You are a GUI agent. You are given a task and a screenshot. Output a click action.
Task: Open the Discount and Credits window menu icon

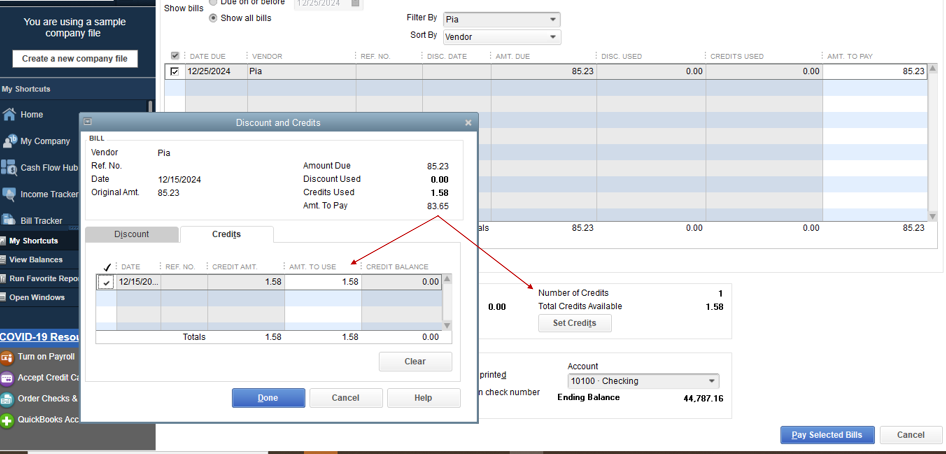click(x=87, y=122)
